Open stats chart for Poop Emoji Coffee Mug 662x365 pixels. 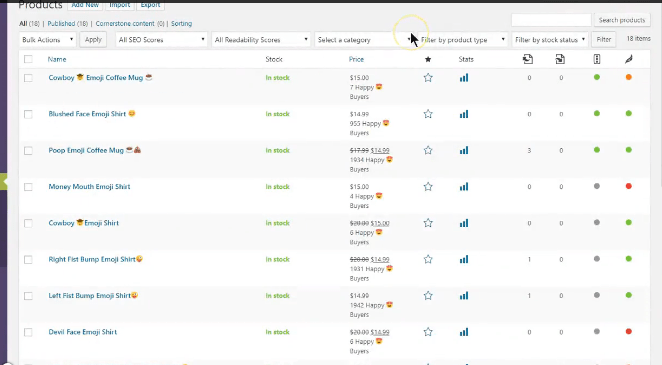coord(464,150)
